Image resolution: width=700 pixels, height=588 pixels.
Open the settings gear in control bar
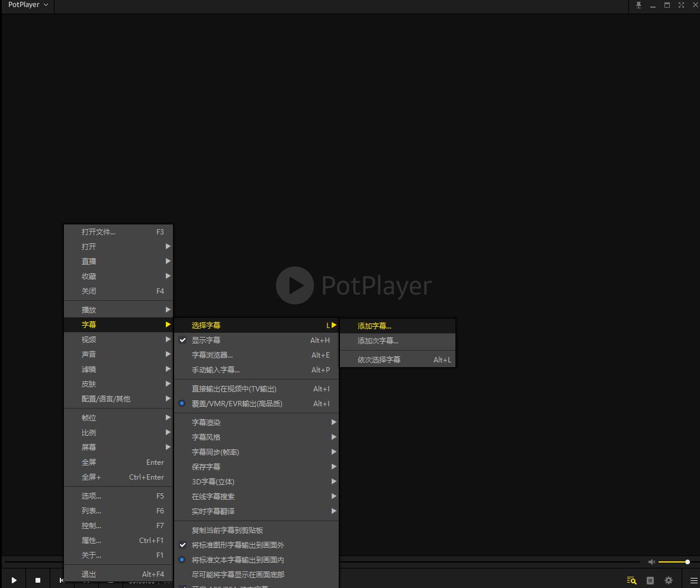tap(668, 580)
